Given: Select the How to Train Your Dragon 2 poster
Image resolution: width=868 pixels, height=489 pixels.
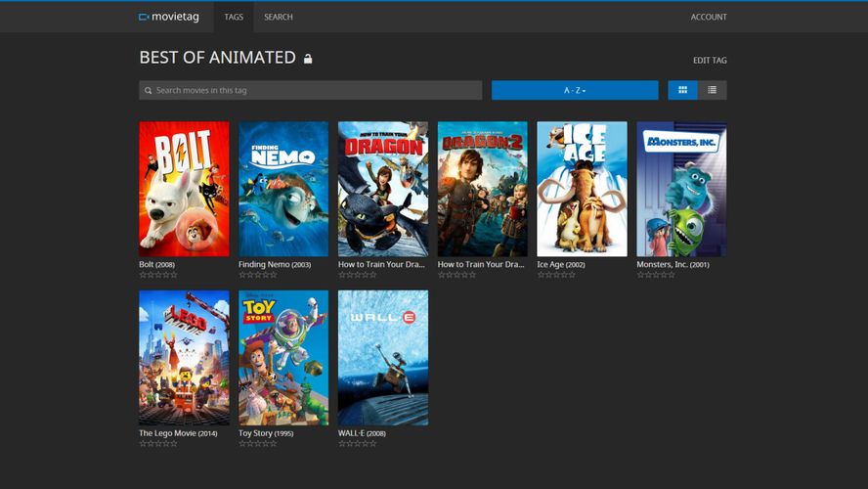Looking at the screenshot, I should pyautogui.click(x=482, y=189).
